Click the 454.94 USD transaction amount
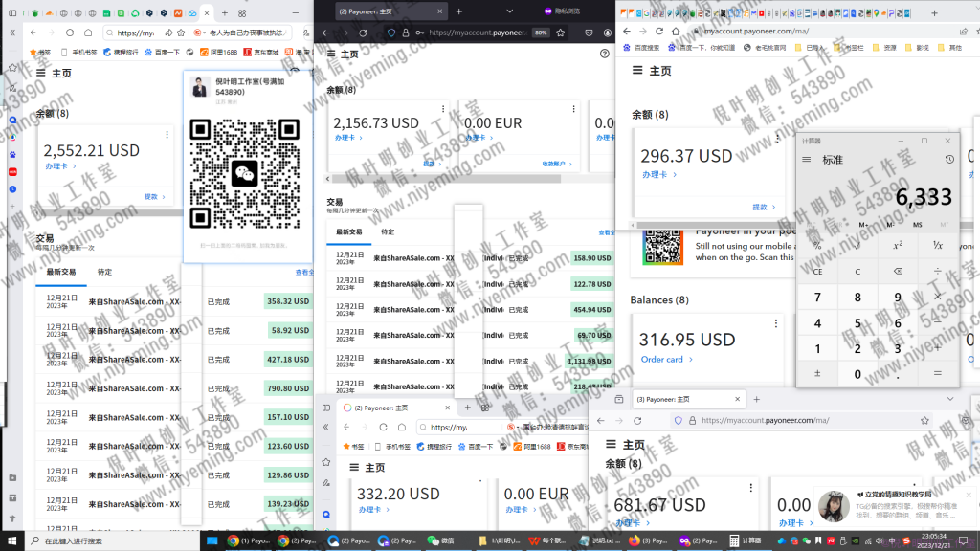This screenshot has height=551, width=980. pos(591,310)
